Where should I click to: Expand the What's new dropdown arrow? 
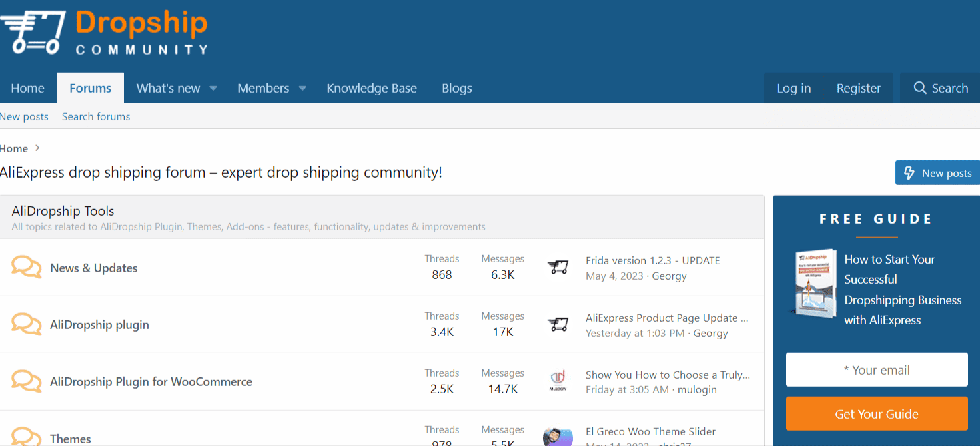(x=213, y=87)
